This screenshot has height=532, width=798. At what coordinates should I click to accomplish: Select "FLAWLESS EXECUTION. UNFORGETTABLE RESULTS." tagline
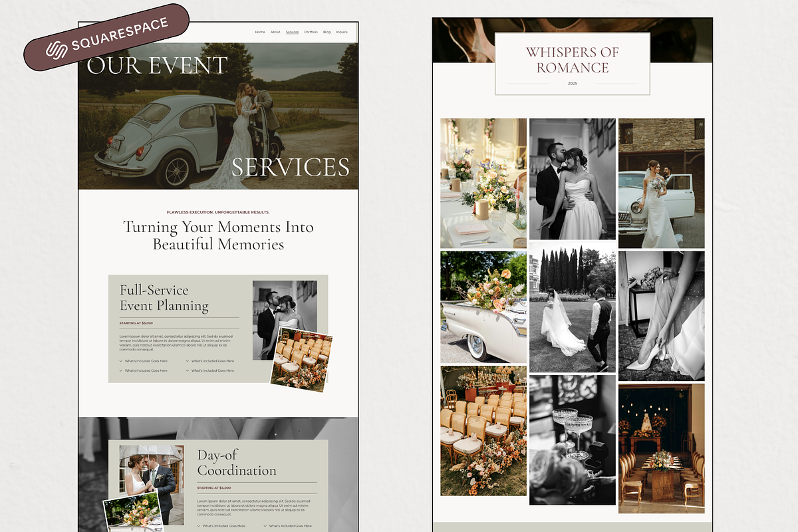(218, 212)
